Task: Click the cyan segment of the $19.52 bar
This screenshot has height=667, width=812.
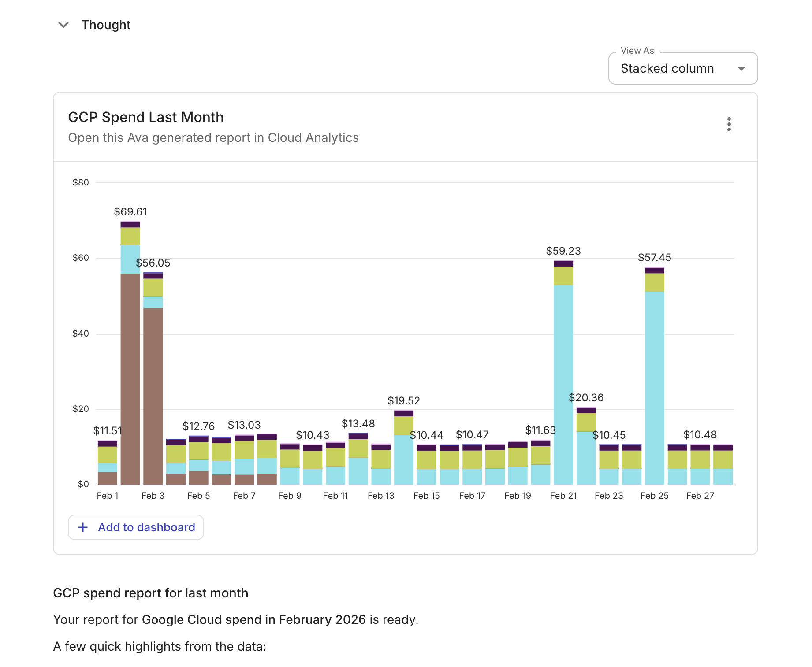Action: tap(403, 459)
